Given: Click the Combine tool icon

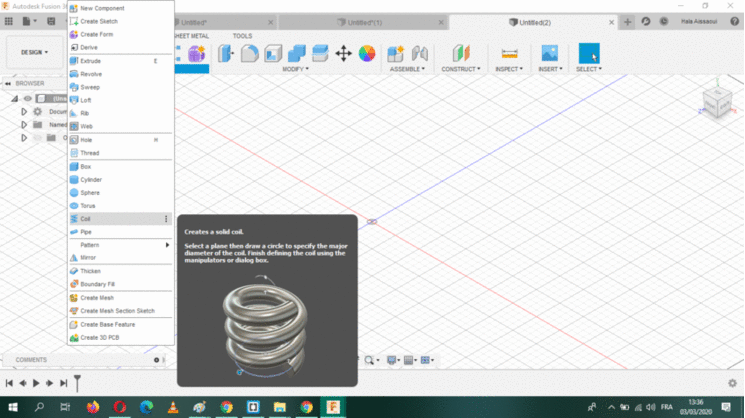Looking at the screenshot, I should point(297,54).
